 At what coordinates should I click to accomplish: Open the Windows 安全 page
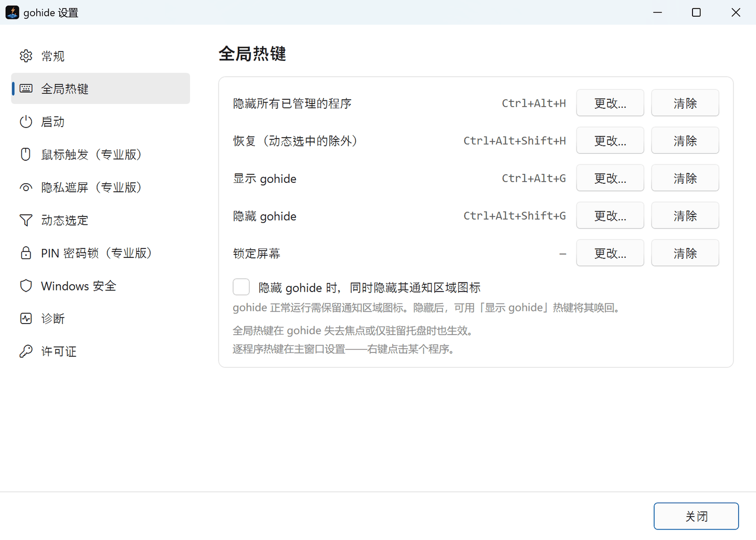pos(100,286)
